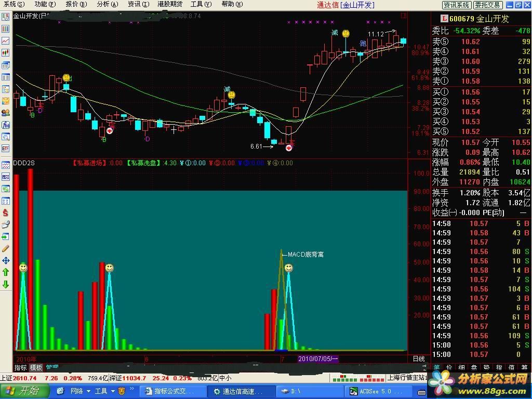The image size is (532, 399).
Task: Open the 系统(S) menu
Action: point(14,4)
